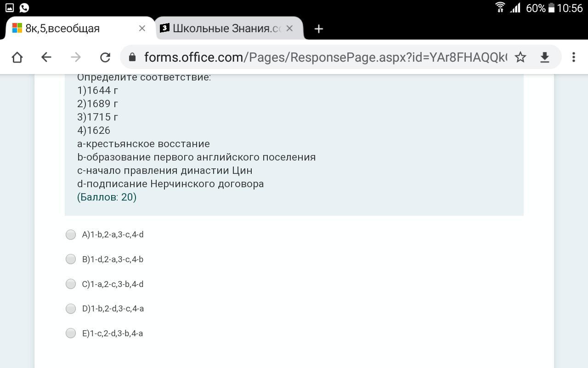
Task: Select answer option B radio button
Action: 71,259
